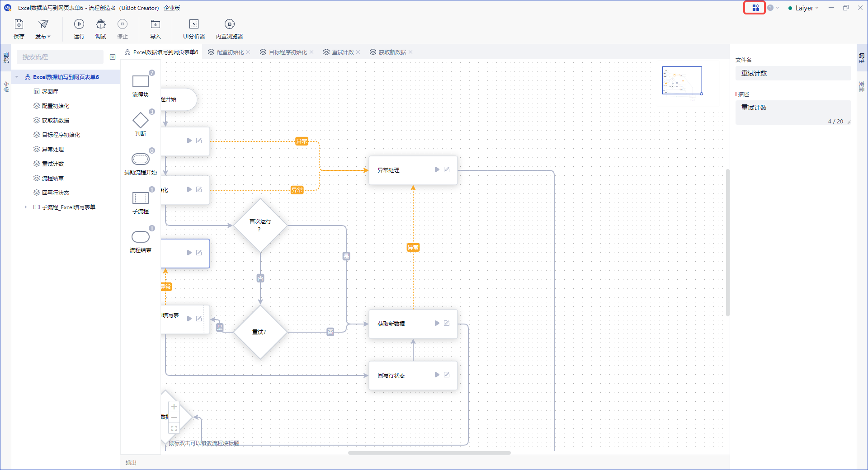Edit the 获取新数据 block
The height and width of the screenshot is (470, 868).
tap(447, 323)
